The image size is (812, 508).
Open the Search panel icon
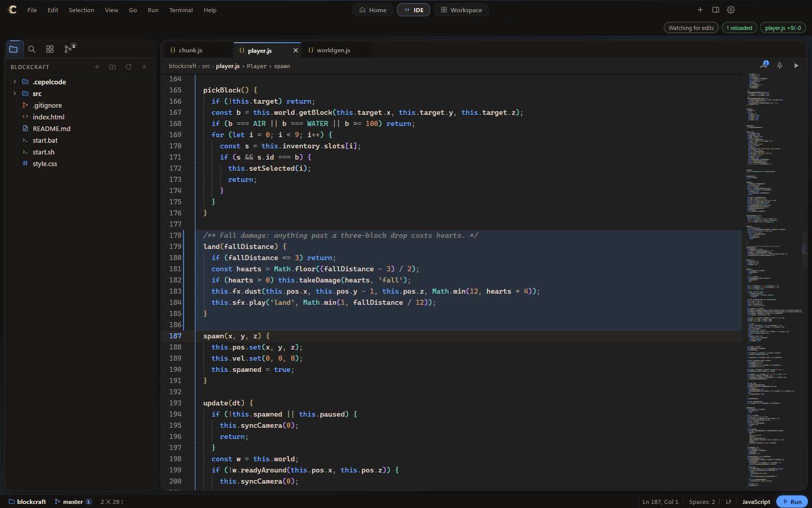pyautogui.click(x=31, y=49)
